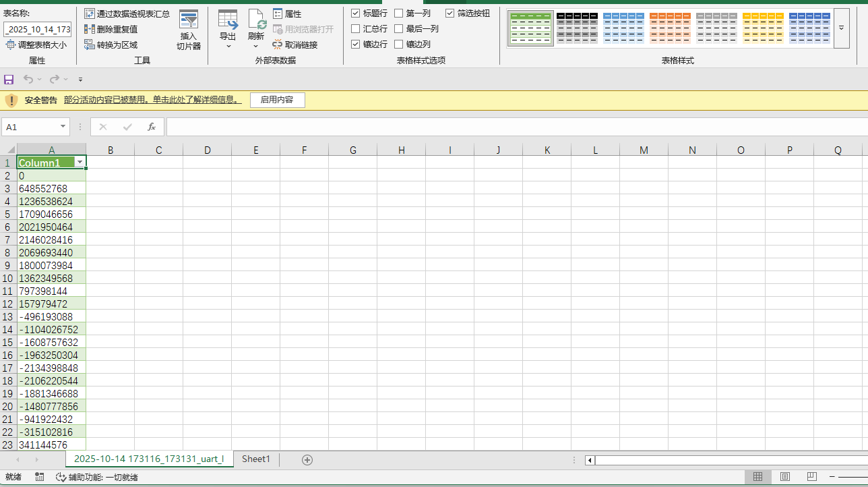Click the 启用内容 enable content button

[x=277, y=100]
